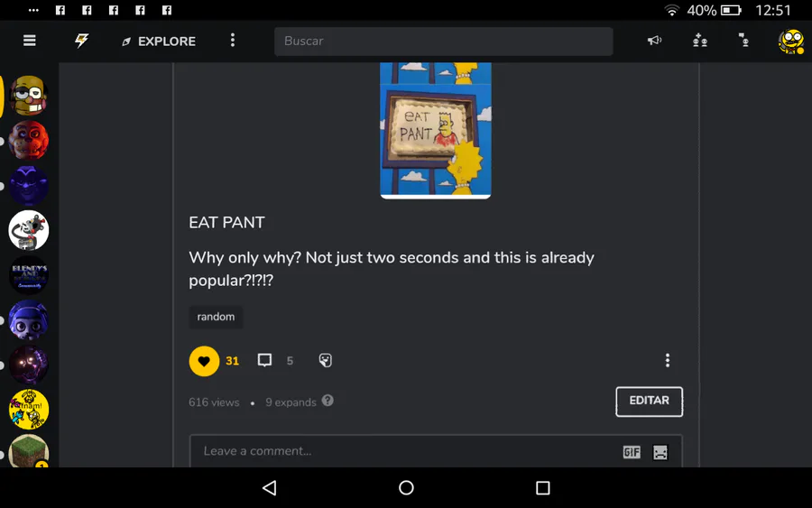Viewport: 812px width, 508px height.
Task: Open the Minecraft grass block community
Action: pos(29,451)
